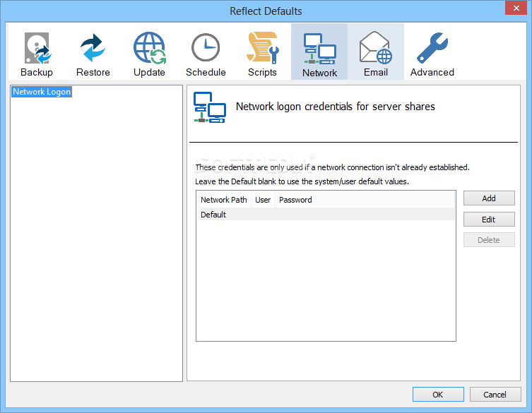Screen dimensions: 532x413
Task: Open the Restore defaults section
Action: tap(93, 53)
